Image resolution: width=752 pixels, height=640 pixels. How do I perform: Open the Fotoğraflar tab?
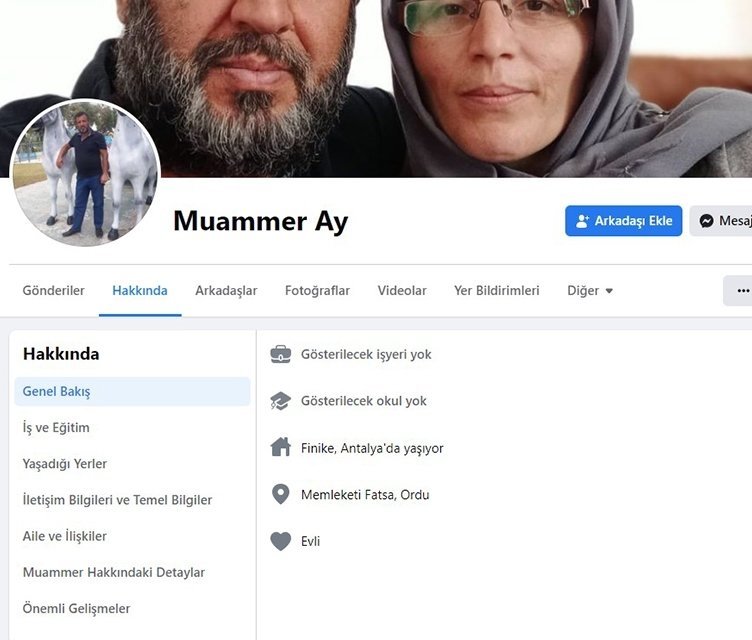pyautogui.click(x=317, y=291)
